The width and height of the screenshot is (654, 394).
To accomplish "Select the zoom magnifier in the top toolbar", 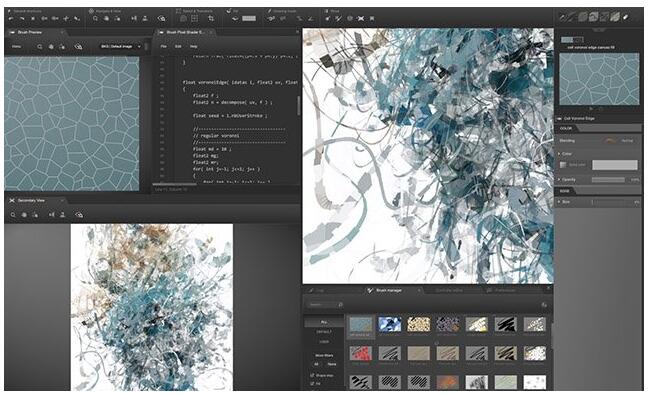I will (x=96, y=18).
